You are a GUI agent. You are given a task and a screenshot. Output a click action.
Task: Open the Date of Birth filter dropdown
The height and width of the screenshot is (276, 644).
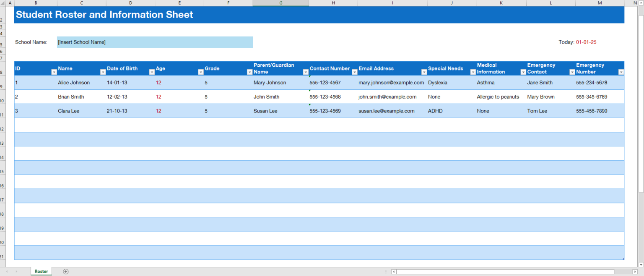pos(152,72)
